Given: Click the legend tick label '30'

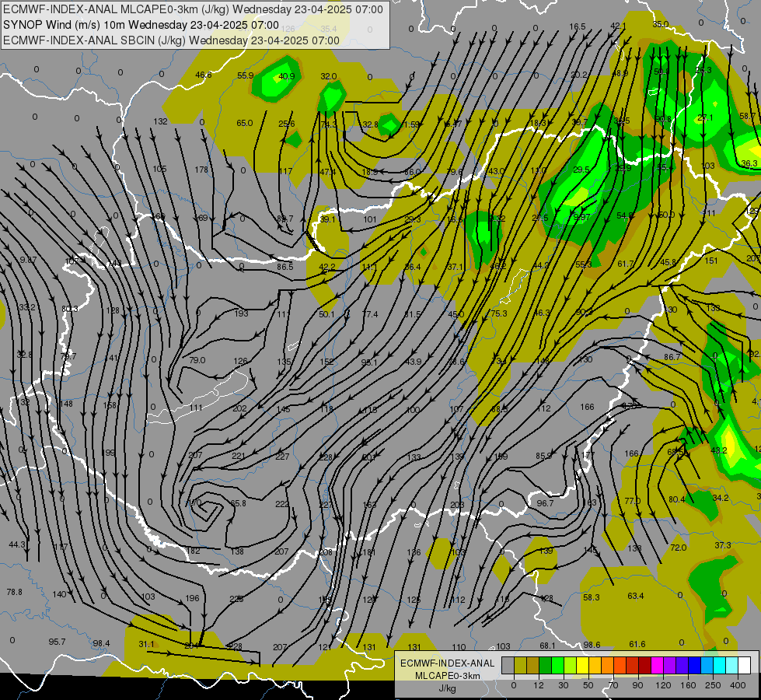Looking at the screenshot, I should [x=564, y=685].
